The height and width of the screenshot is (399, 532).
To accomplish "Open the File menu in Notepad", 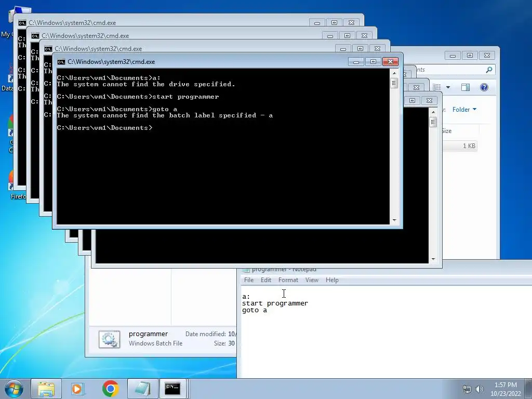I will click(x=249, y=280).
